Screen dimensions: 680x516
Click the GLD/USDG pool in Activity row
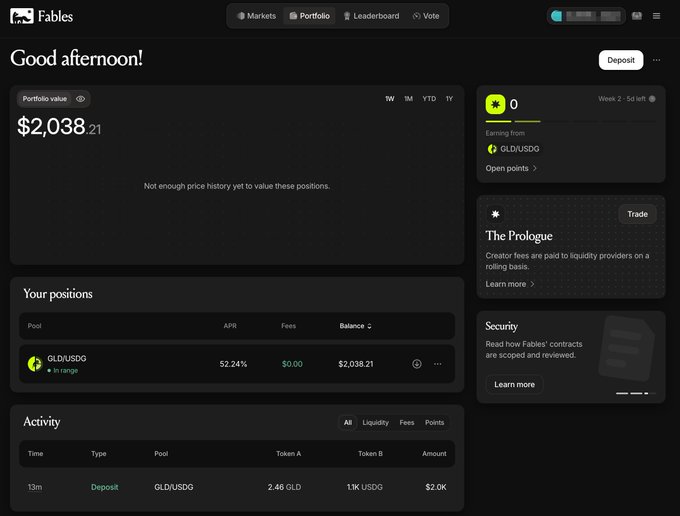click(x=174, y=487)
